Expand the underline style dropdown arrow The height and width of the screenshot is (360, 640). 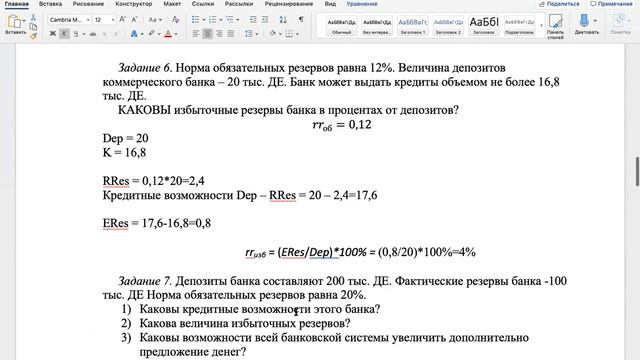point(84,34)
